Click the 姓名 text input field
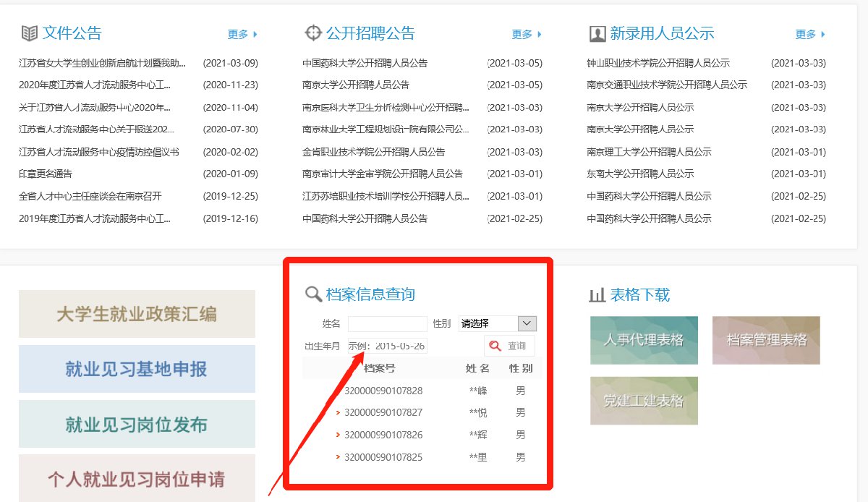This screenshot has width=868, height=502. (x=387, y=323)
